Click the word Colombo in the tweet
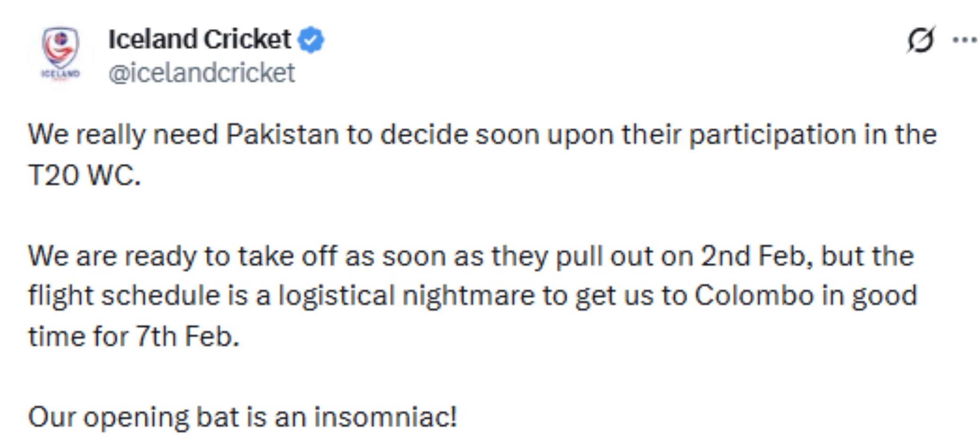 (754, 295)
